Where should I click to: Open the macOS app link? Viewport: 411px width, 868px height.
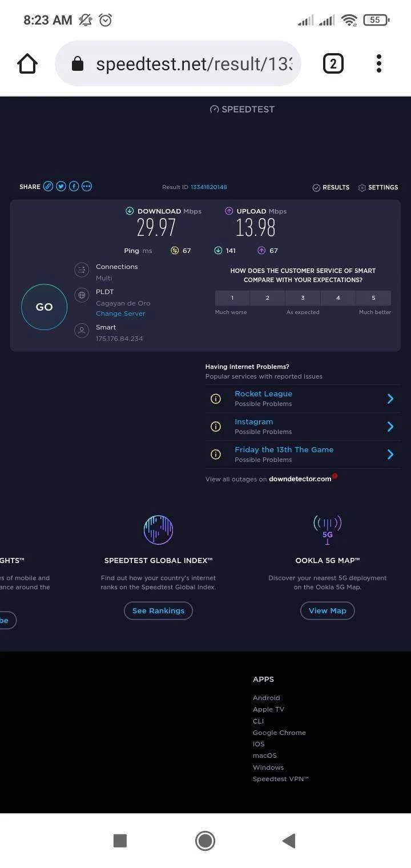click(265, 756)
